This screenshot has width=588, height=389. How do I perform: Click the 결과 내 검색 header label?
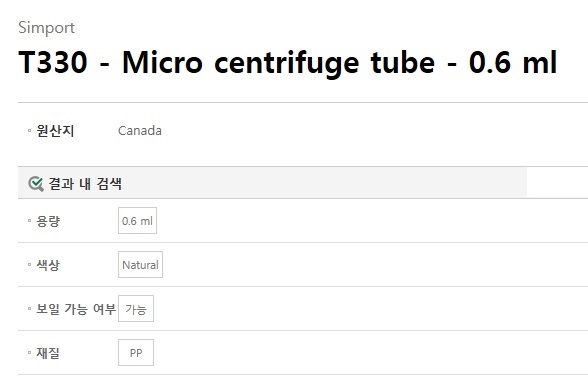85,184
